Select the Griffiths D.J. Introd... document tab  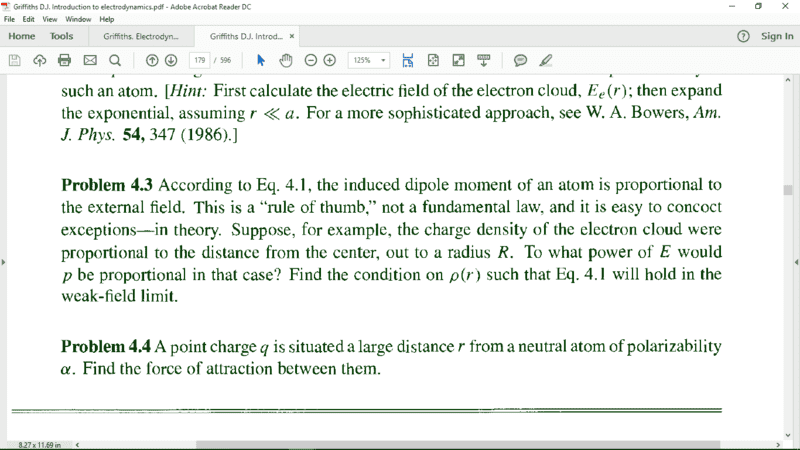(246, 36)
